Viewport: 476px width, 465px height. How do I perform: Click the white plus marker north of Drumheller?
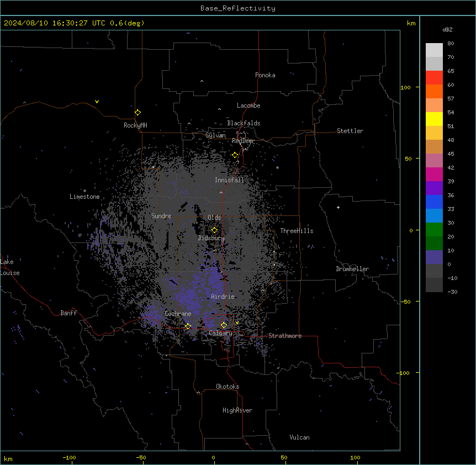click(338, 207)
